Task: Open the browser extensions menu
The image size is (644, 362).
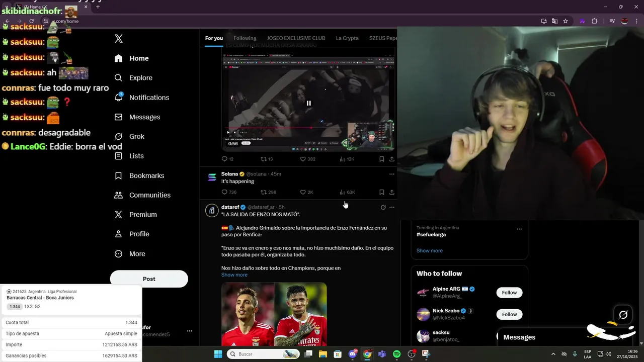Action: 594,21
